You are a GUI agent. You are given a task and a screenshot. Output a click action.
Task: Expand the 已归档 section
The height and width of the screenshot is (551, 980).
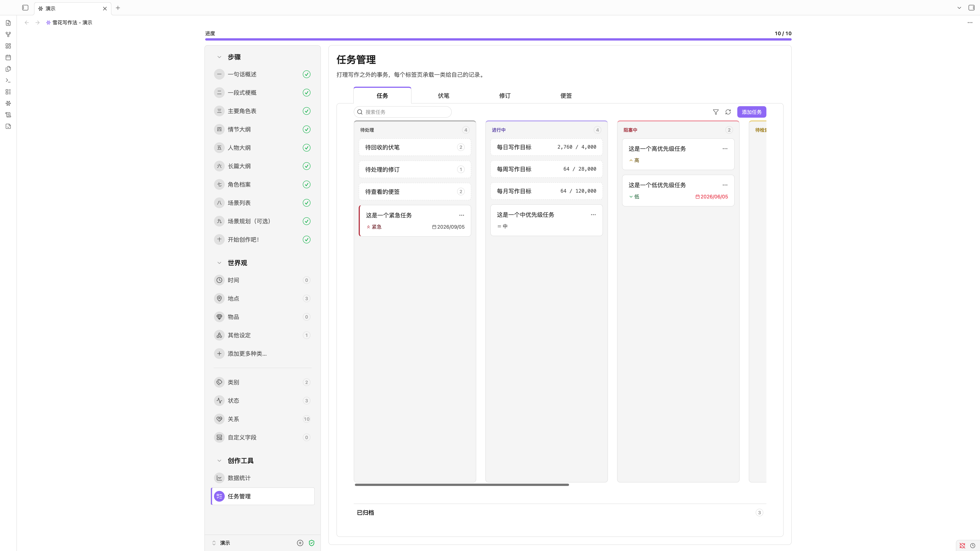pyautogui.click(x=560, y=513)
